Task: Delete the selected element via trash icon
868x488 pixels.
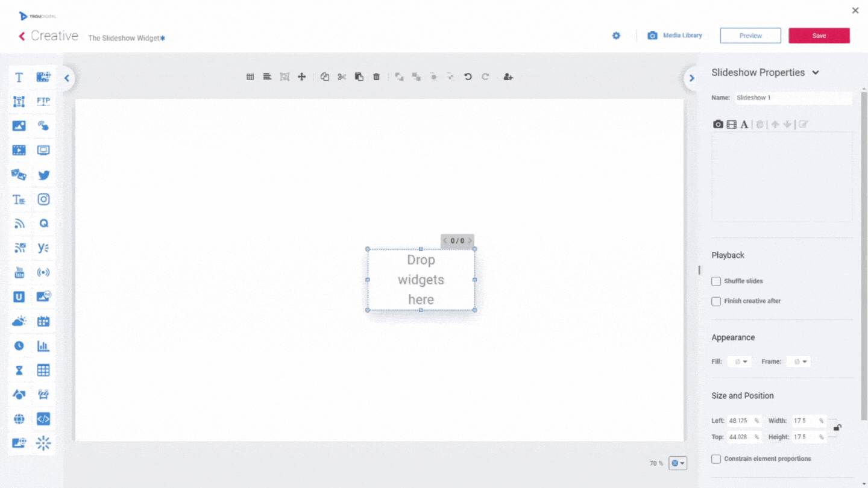Action: [376, 77]
